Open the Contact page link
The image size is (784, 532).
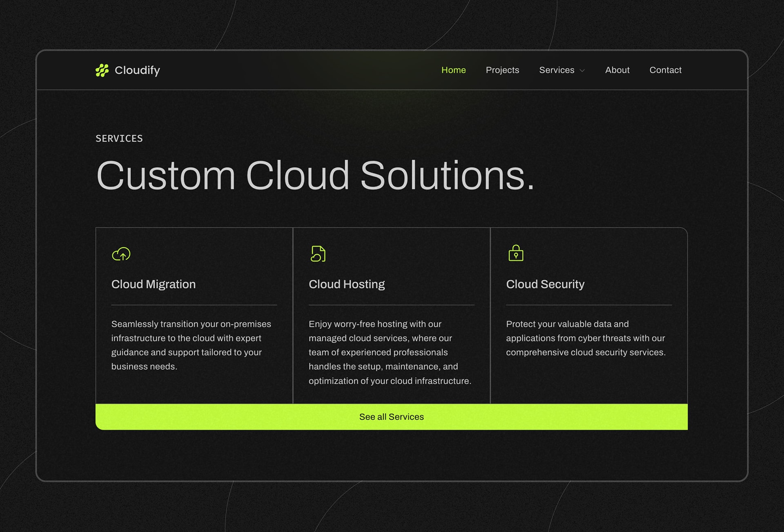[x=665, y=70]
